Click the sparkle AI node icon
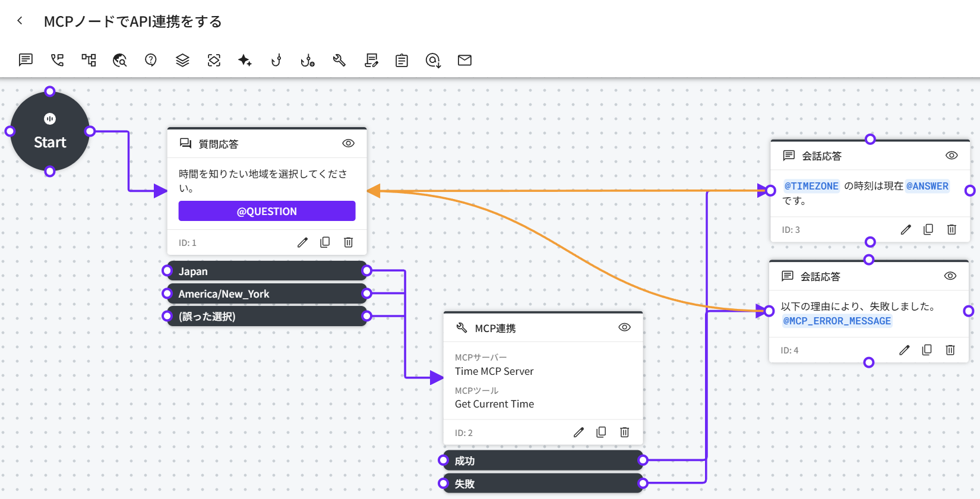 (245, 60)
